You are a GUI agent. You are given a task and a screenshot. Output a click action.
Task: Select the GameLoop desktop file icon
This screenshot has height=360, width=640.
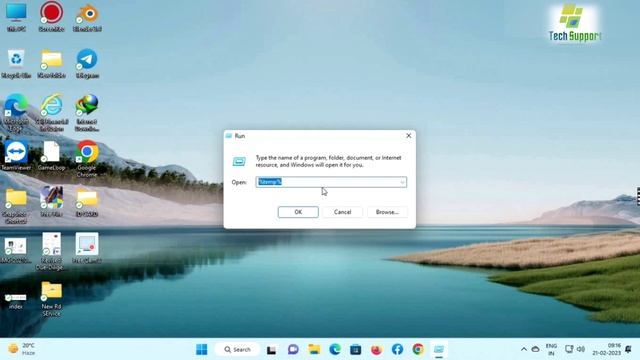click(x=51, y=156)
